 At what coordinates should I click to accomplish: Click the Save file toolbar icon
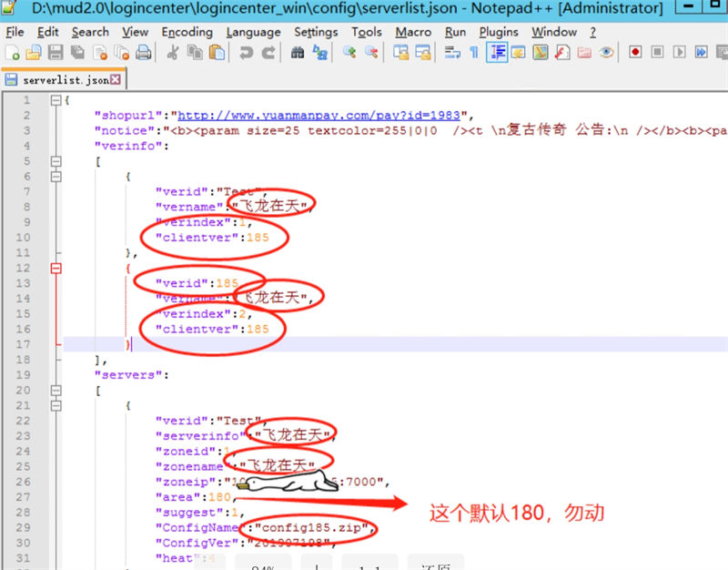[56, 53]
